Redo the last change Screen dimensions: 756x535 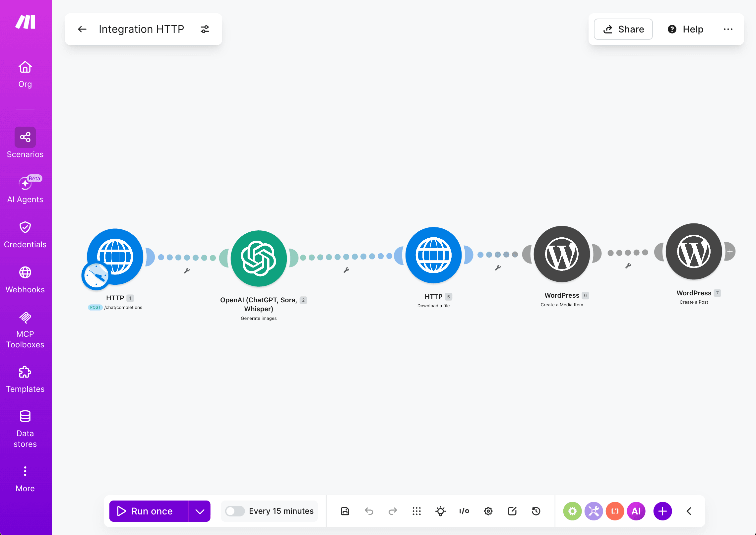(393, 511)
